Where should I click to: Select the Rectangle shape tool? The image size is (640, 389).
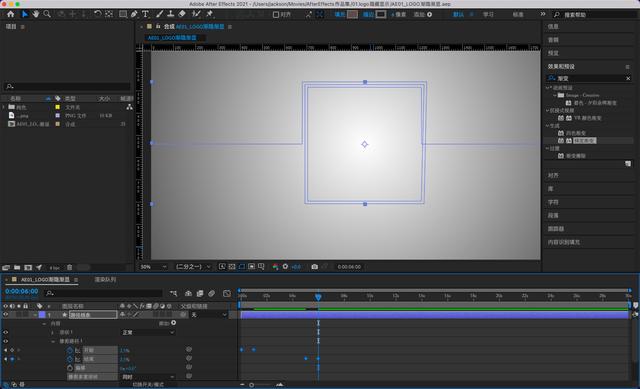coord(123,14)
